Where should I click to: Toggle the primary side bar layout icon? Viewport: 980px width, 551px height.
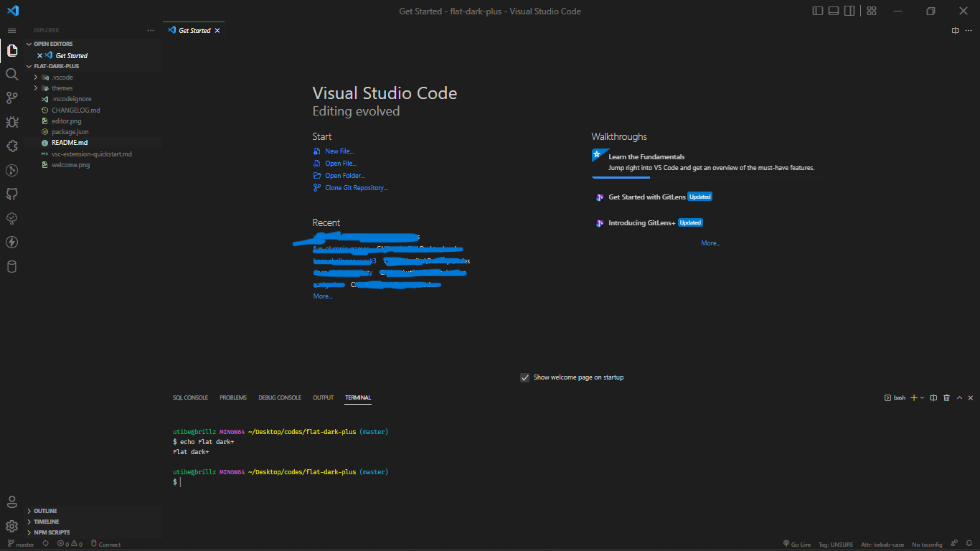tap(818, 11)
